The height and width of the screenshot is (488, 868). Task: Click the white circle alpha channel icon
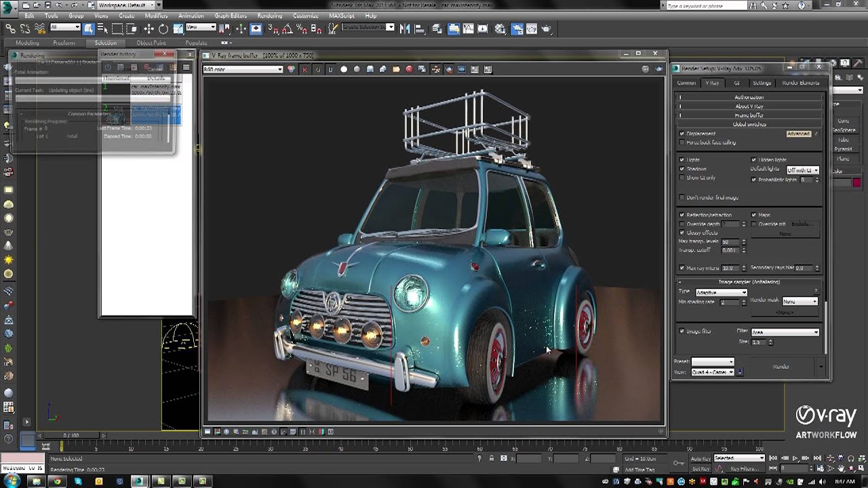click(344, 69)
